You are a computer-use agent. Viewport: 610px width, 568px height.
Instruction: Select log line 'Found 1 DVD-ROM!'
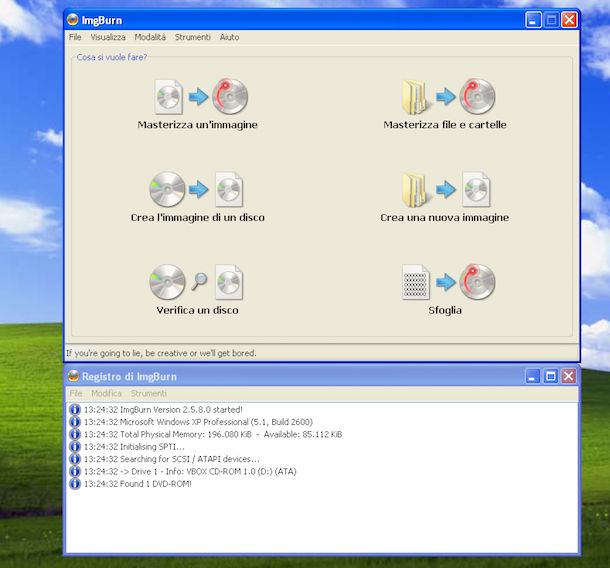pos(138,484)
